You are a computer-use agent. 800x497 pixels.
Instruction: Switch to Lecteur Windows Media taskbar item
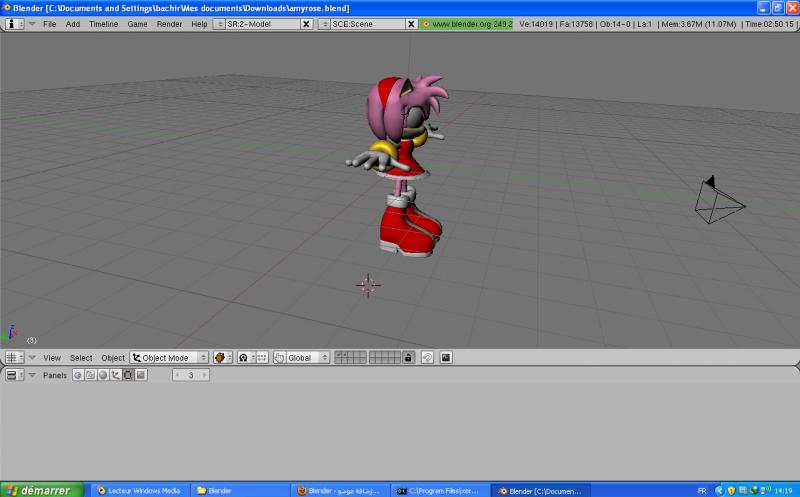pos(140,490)
